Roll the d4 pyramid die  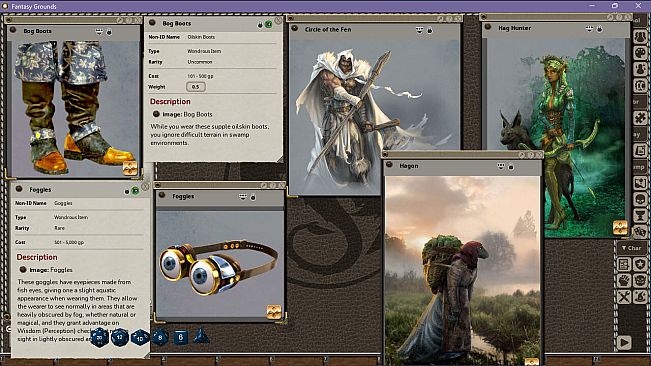pos(201,336)
